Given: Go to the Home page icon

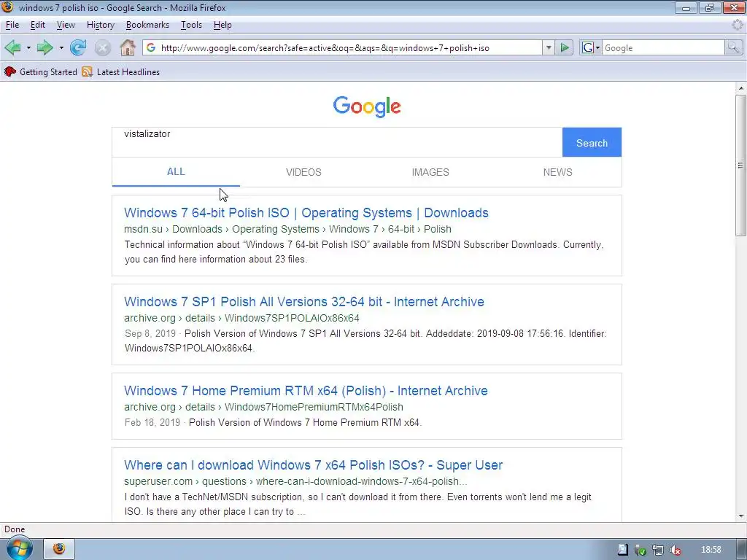Looking at the screenshot, I should coord(127,47).
